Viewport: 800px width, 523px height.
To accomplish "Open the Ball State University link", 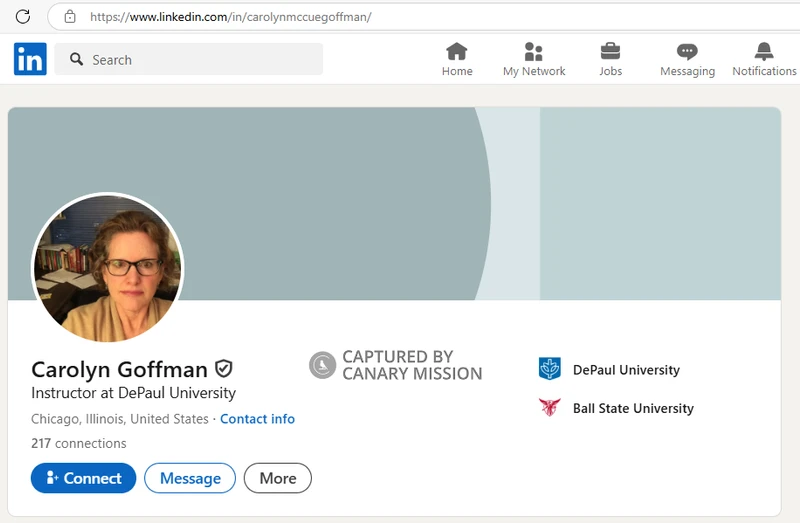I will (633, 408).
